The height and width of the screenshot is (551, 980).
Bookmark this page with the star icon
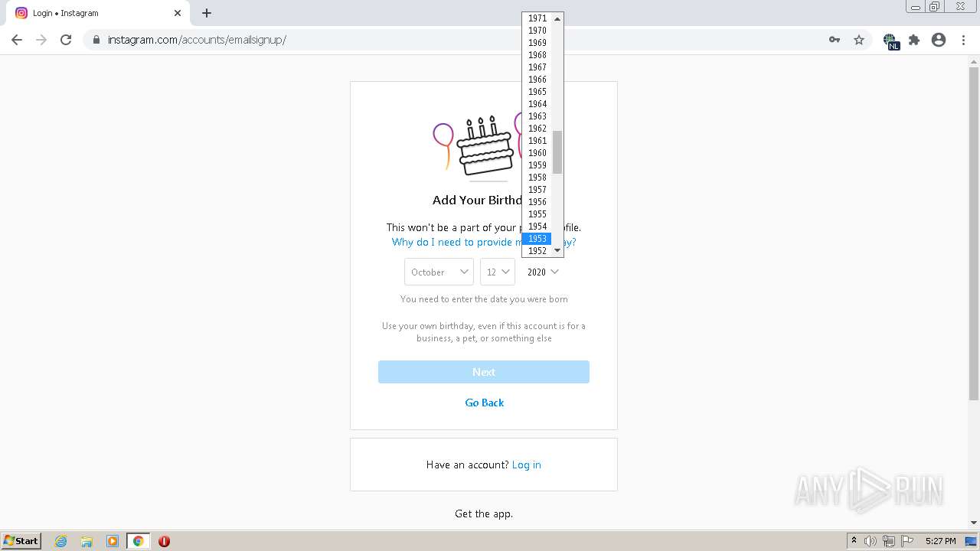pos(859,40)
